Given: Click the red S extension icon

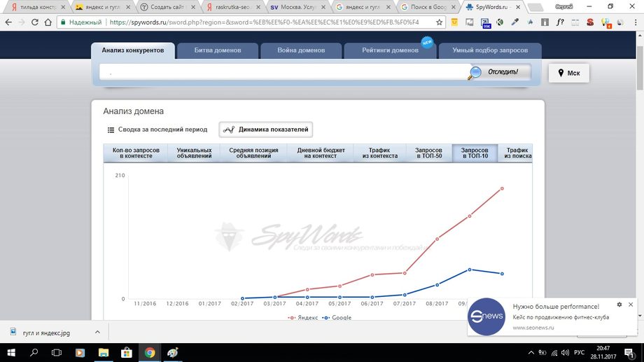Looking at the screenshot, I should (x=590, y=22).
